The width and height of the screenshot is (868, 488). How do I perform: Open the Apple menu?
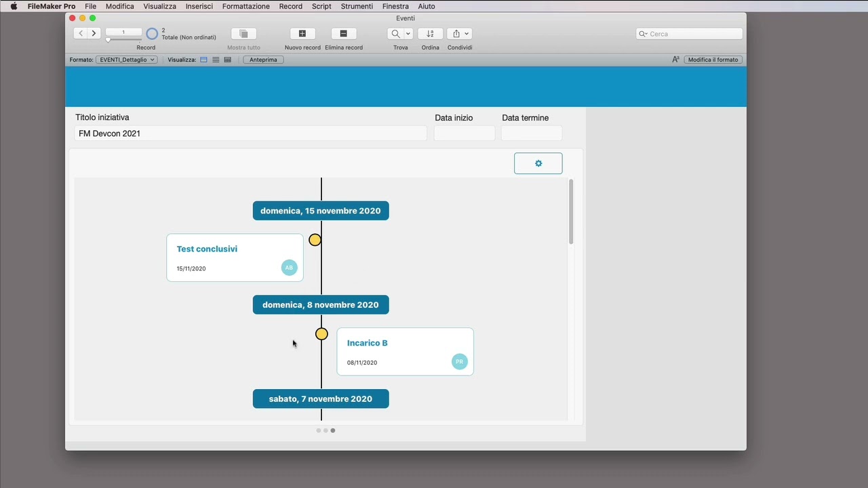[14, 6]
